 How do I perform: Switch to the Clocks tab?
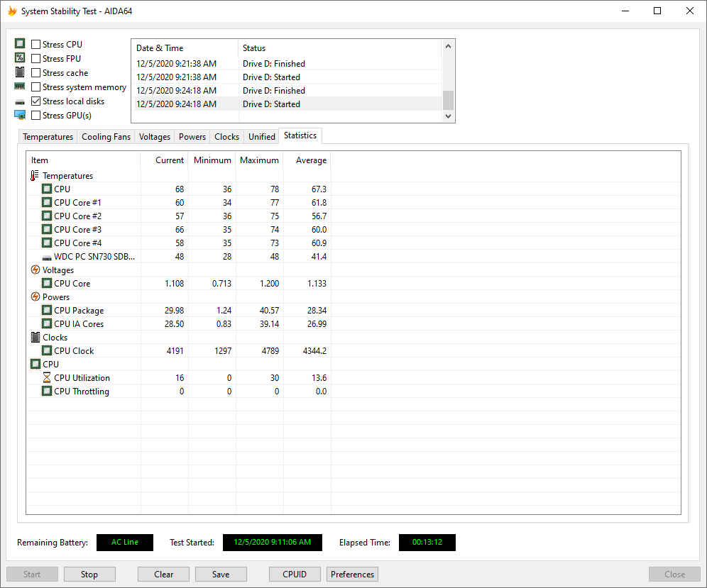pos(227,136)
